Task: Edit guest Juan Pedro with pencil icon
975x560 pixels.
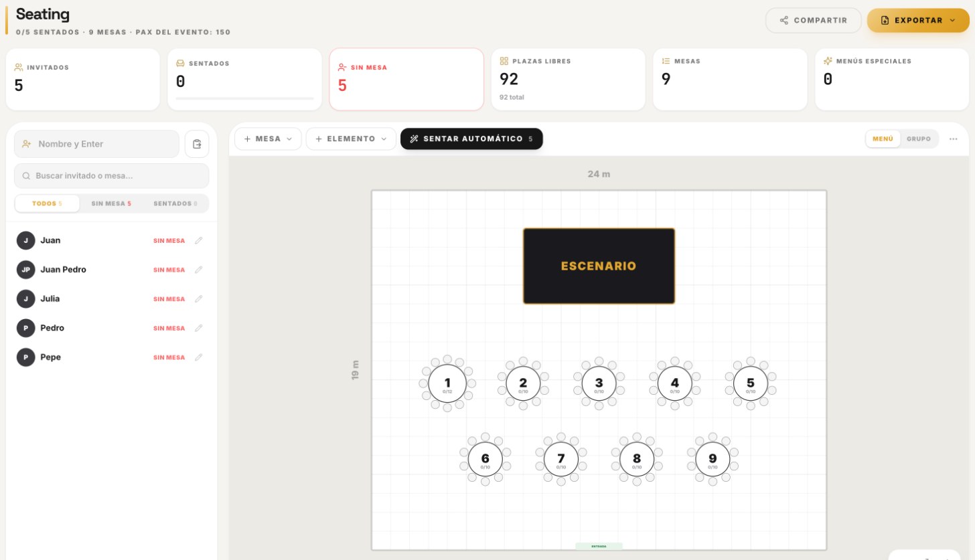Action: pyautogui.click(x=198, y=270)
